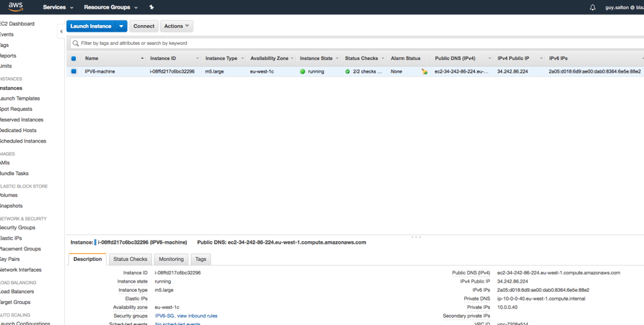Open the Public DNS (IPv4) column filter
Screen dimensions: 644x325
tap(489, 58)
